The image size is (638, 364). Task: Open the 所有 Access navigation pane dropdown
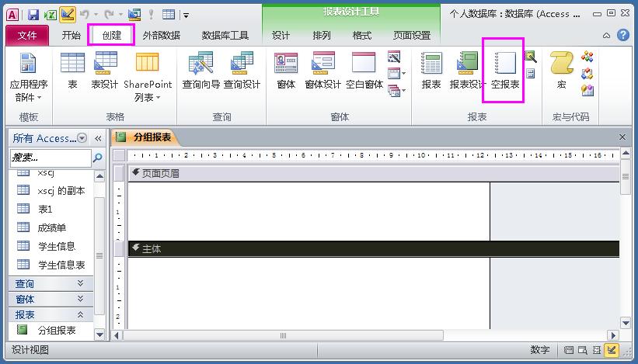tap(82, 138)
